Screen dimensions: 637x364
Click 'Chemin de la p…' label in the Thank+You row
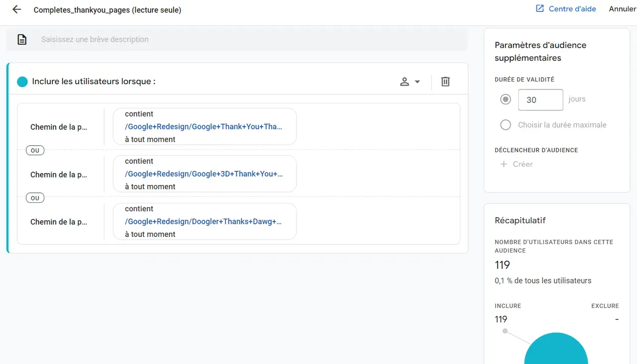coord(59,127)
